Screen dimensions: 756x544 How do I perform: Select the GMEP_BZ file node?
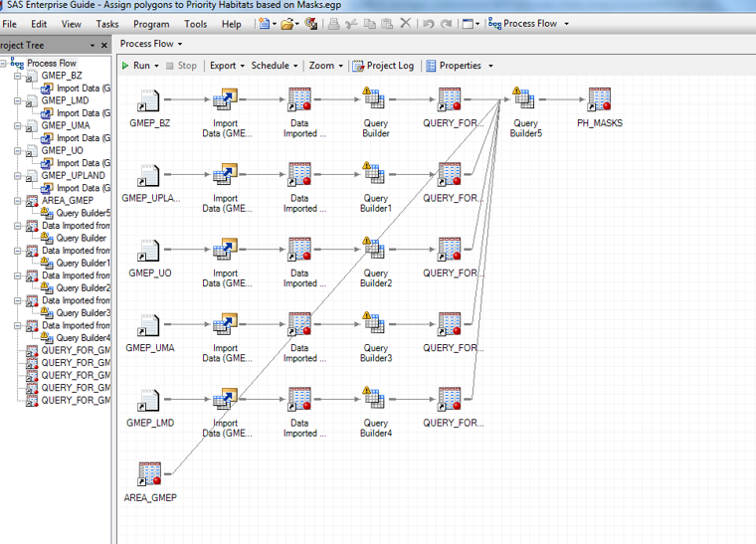(x=149, y=99)
